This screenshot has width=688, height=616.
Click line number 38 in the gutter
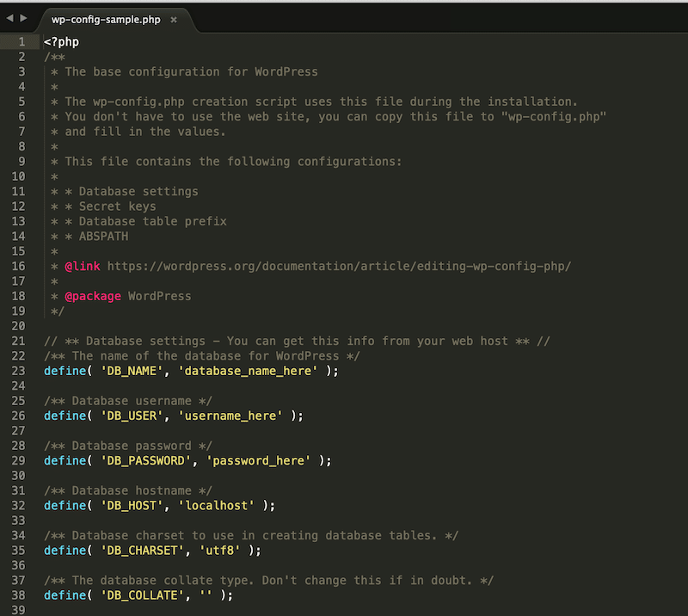click(x=18, y=595)
